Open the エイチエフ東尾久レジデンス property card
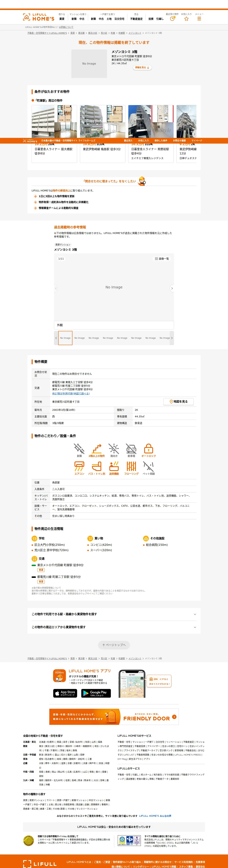 click(151, 134)
